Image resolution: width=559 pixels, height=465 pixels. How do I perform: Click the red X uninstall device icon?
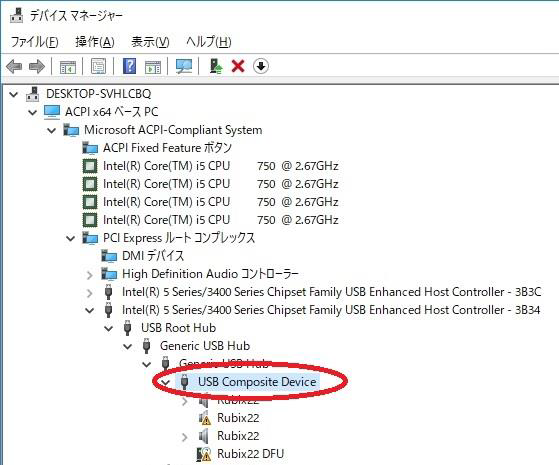238,66
